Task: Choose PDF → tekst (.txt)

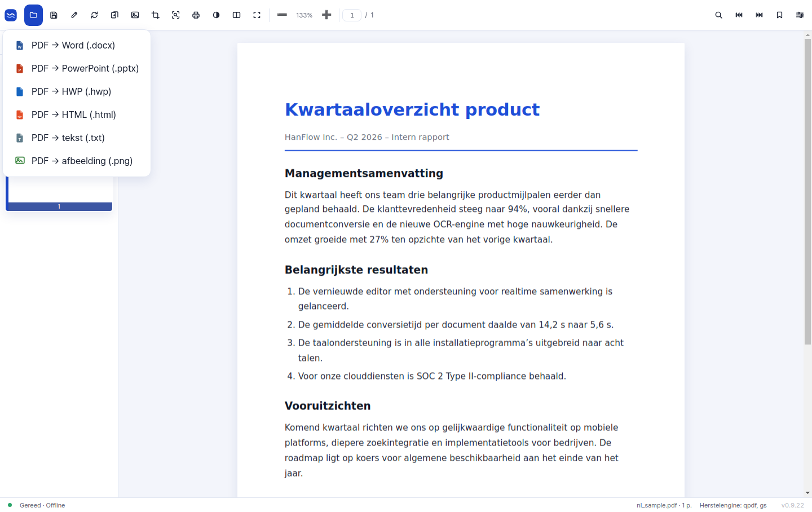Action: click(77, 138)
